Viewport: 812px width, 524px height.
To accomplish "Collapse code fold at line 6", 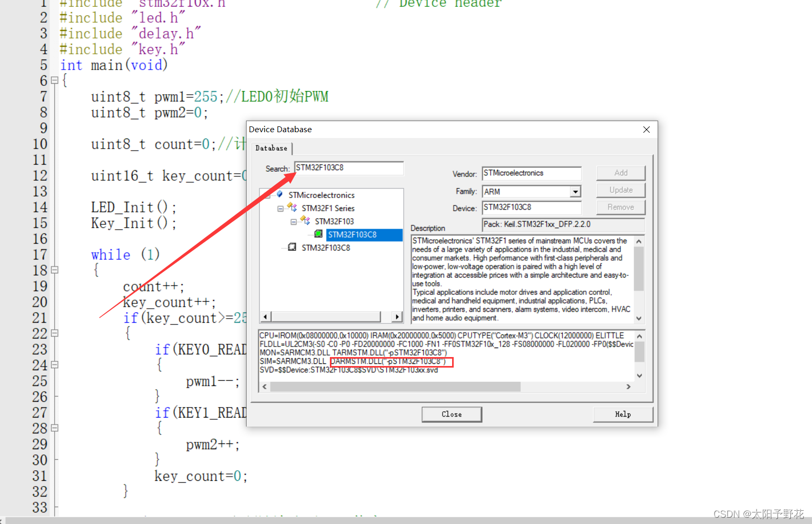I will 54,81.
